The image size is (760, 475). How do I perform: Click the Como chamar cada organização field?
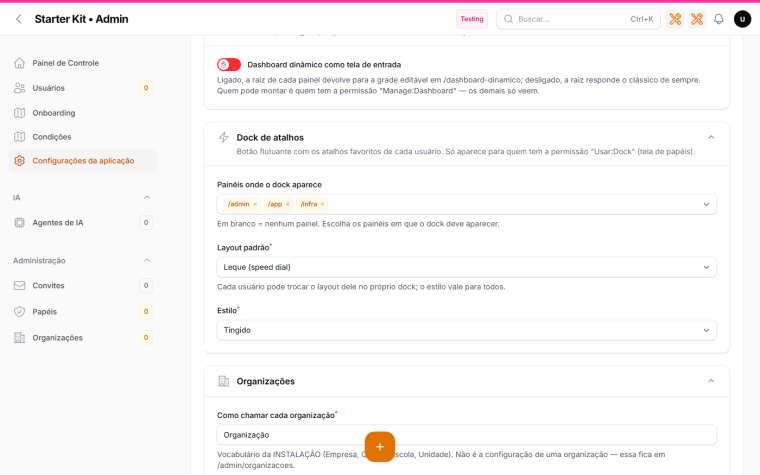pyautogui.click(x=466, y=435)
